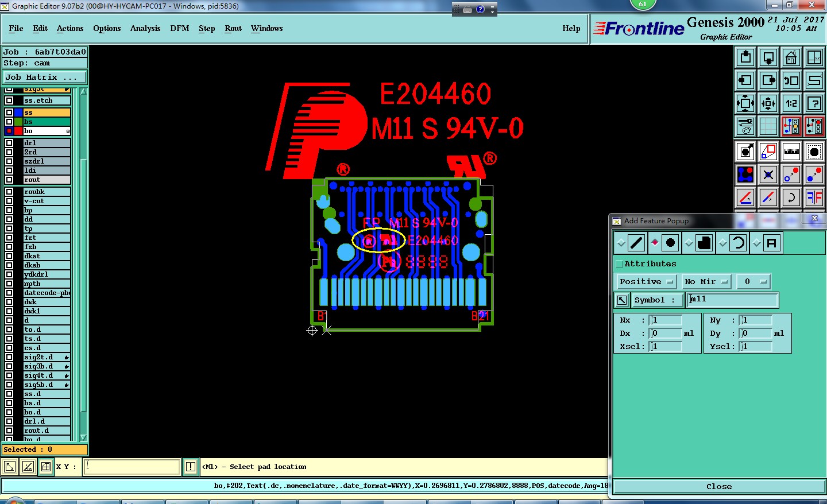Viewport: 827px width, 504px height.
Task: Click the curved arrow rotate icon
Action: point(791,197)
